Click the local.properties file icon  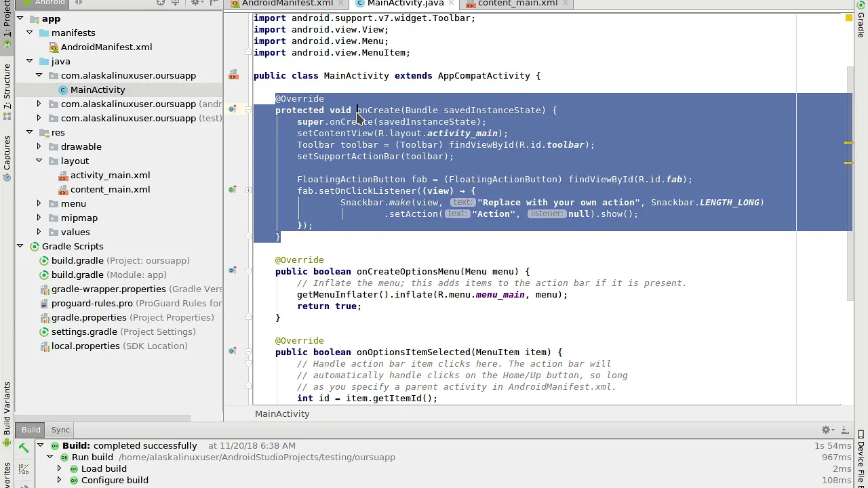pyautogui.click(x=44, y=346)
